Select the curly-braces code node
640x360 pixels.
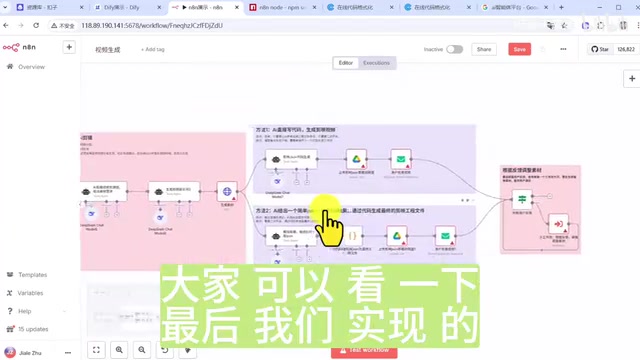tap(352, 236)
